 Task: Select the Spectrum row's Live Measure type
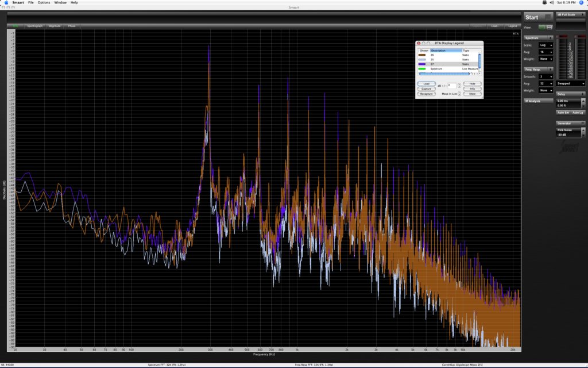tap(470, 69)
